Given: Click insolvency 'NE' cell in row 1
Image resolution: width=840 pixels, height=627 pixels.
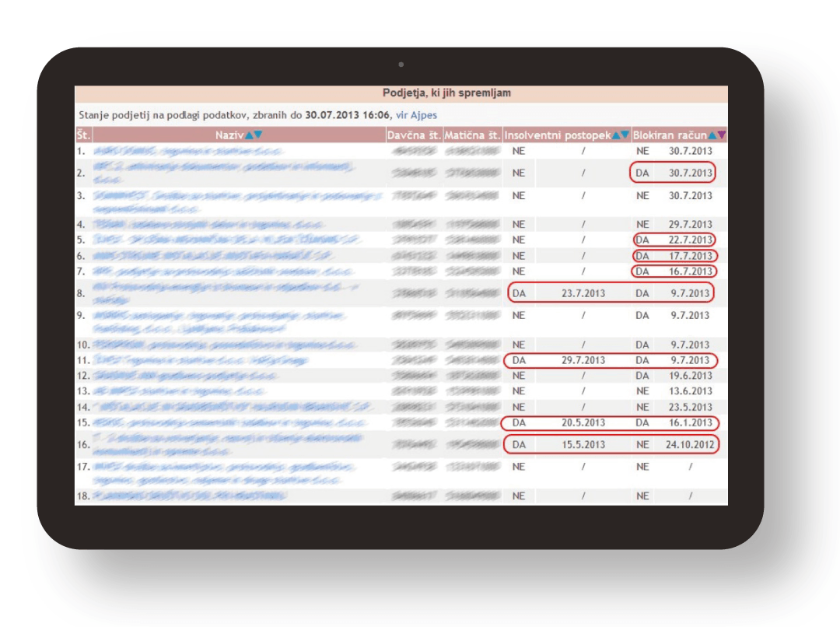Looking at the screenshot, I should [519, 151].
